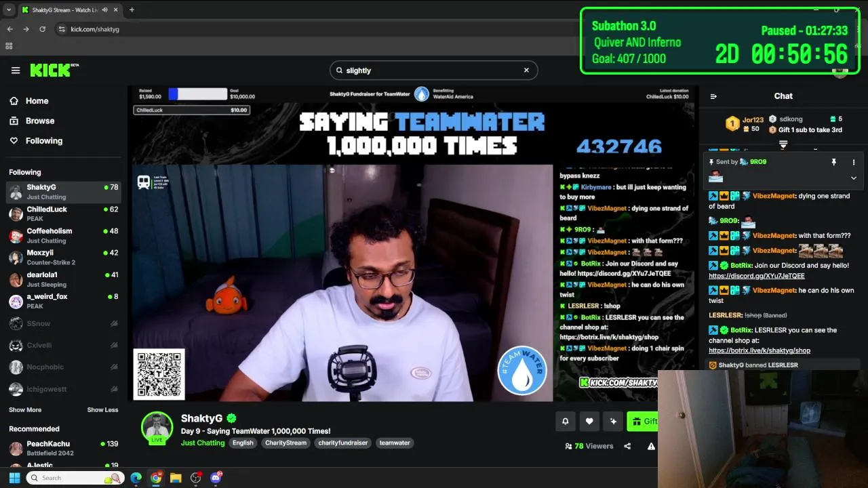Expand pinned message chevron

(x=854, y=178)
